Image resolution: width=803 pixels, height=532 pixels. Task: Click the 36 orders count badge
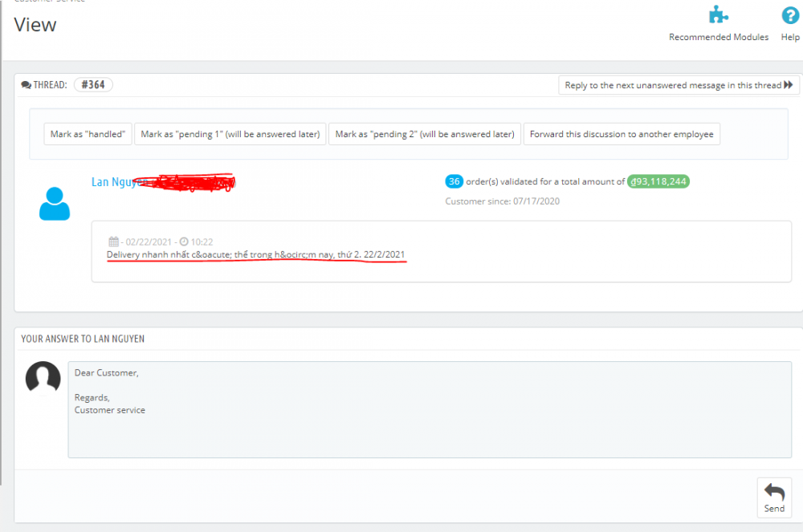pyautogui.click(x=454, y=181)
